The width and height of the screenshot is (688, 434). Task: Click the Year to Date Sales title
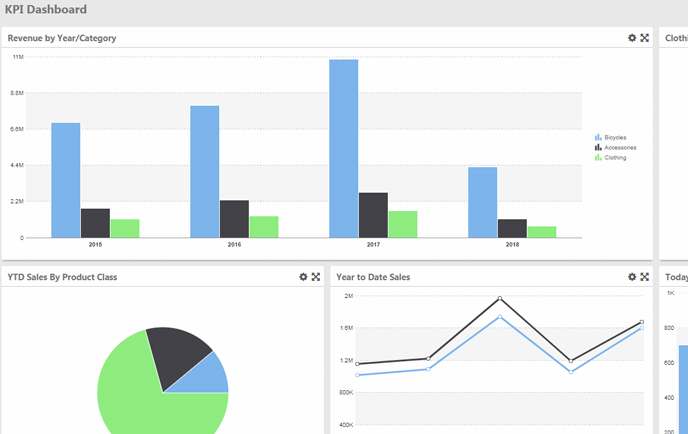[373, 277]
